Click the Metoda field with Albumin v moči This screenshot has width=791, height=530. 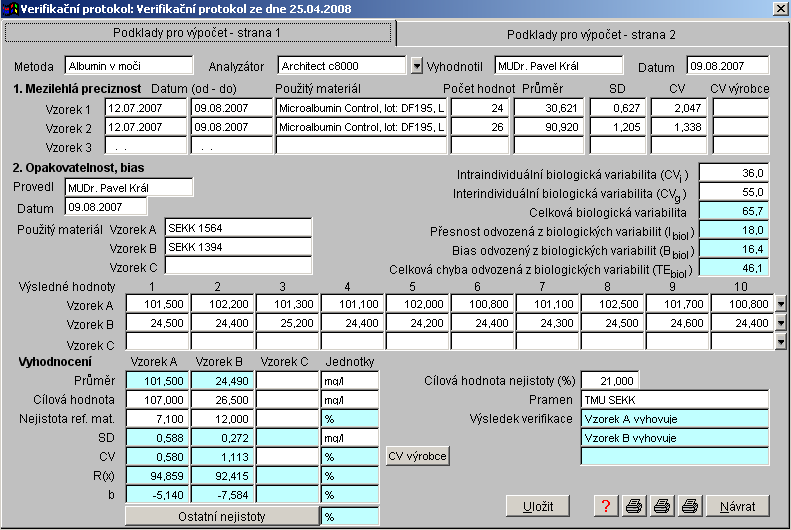[113, 66]
